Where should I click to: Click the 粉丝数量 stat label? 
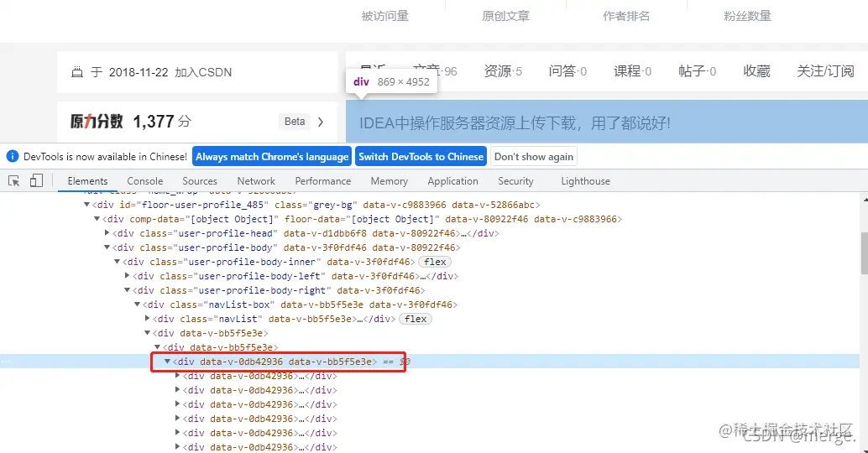747,16
